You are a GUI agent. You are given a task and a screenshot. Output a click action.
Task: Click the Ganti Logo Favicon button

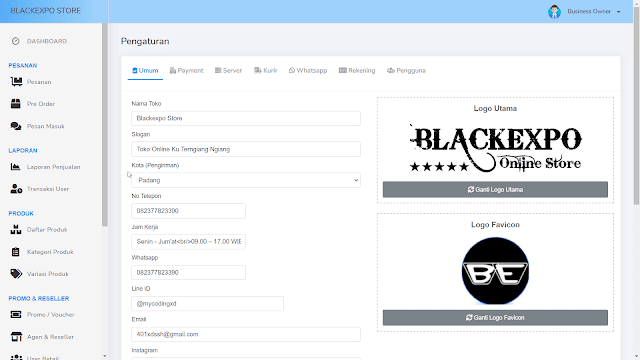(495, 318)
